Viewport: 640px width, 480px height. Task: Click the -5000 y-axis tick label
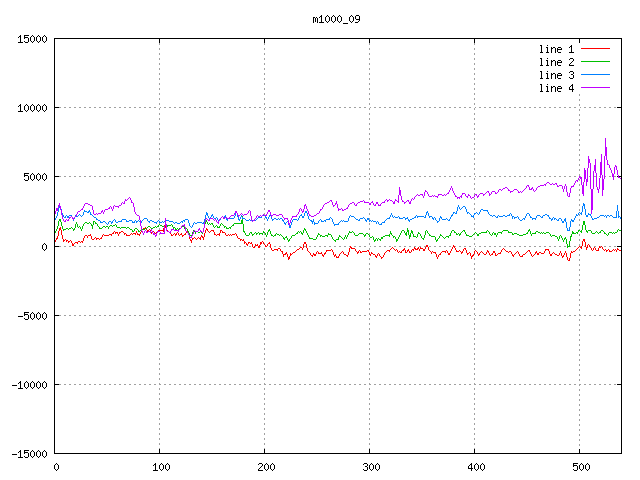32,315
